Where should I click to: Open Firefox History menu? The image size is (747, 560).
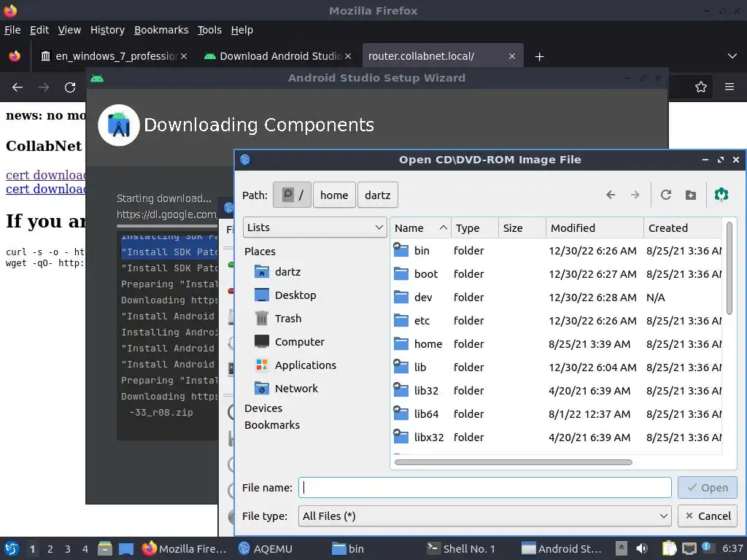(107, 30)
